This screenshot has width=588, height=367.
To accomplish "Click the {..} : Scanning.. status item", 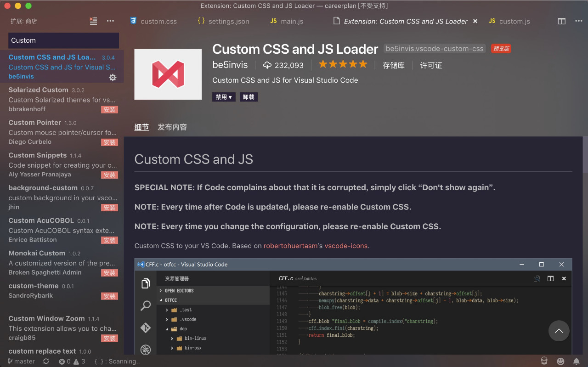I will 117,361.
